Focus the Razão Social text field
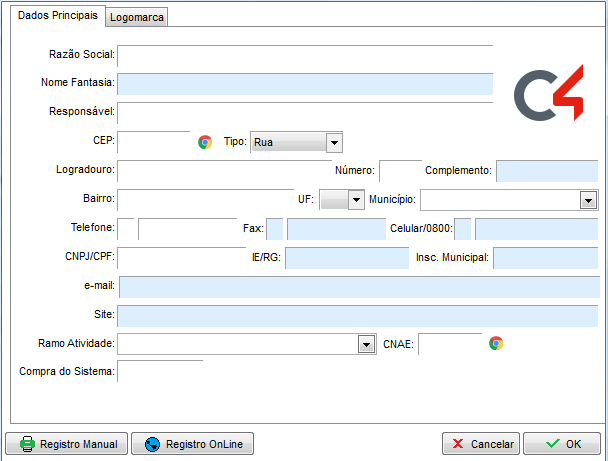Screen dimensions: 608x461 tap(305, 57)
